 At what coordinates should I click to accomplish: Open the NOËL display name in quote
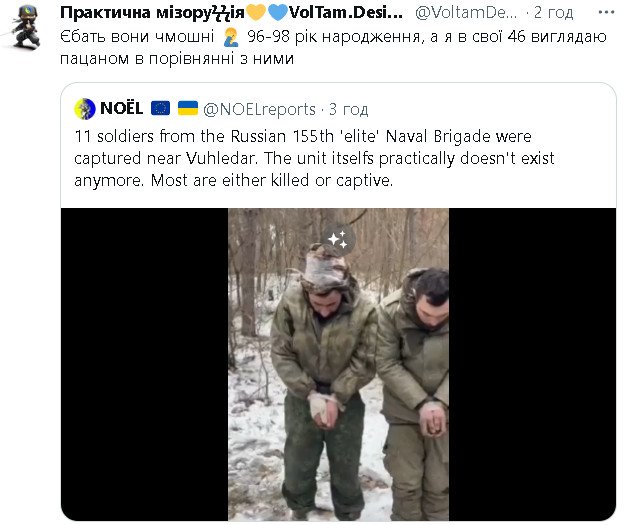(122, 108)
